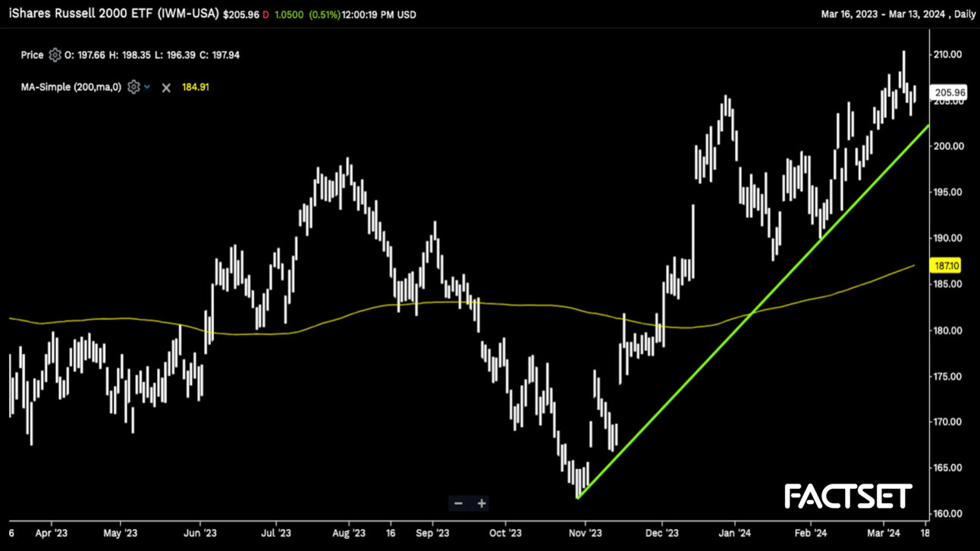The width and height of the screenshot is (980, 551).
Task: Select the 205.96 last price label
Action: point(950,92)
